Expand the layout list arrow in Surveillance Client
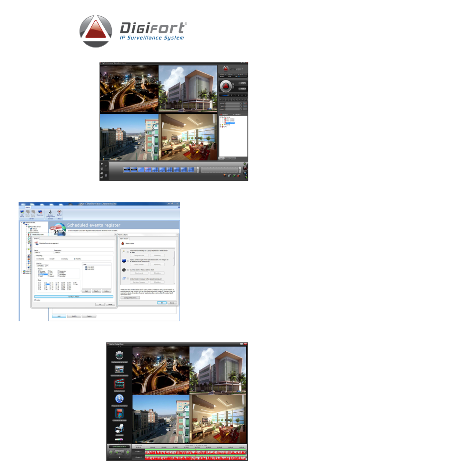Image resolution: width=476 pixels, height=476 pixels. click(x=198, y=170)
